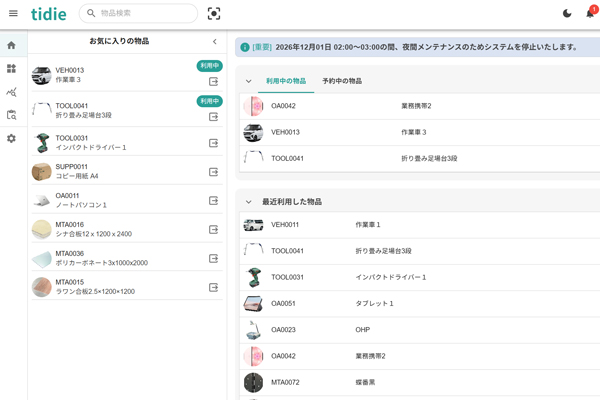Open the hamburger main menu
Screen dimensions: 600x400
(13, 13)
